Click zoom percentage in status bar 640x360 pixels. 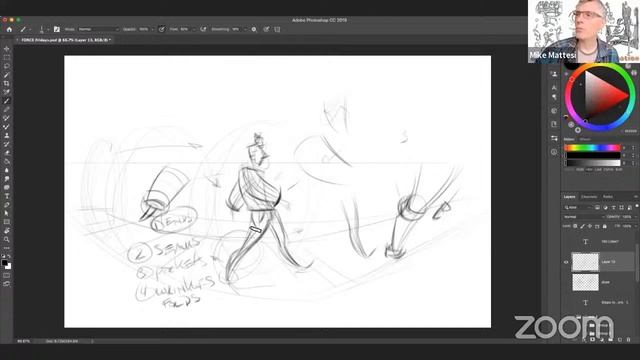tap(23, 341)
